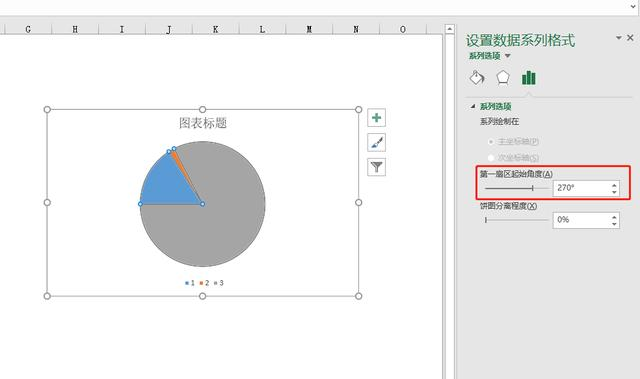Select secondary axis radio button
This screenshot has height=379, width=640.
pos(491,157)
